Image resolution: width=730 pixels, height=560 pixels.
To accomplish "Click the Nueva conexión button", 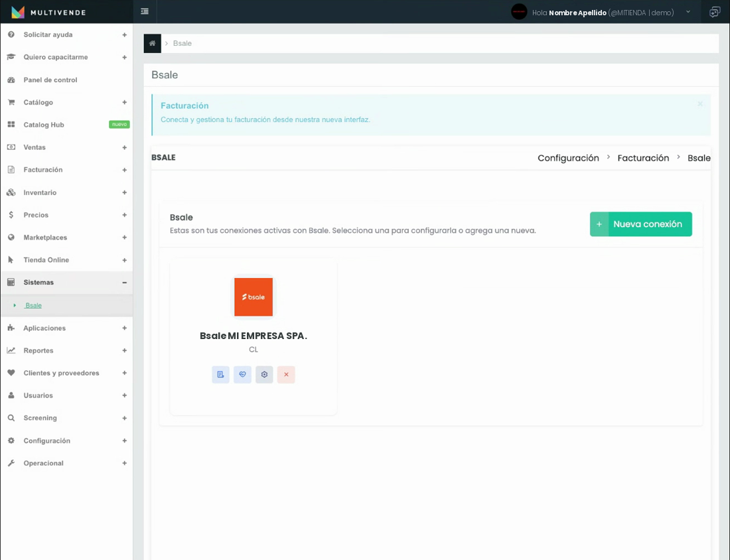I will click(x=640, y=224).
